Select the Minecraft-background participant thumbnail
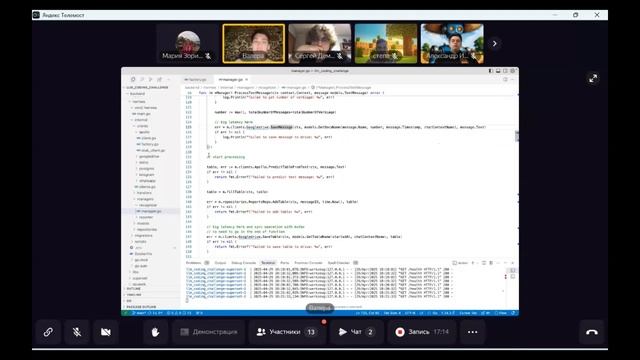The width and height of the screenshot is (640, 360). (x=386, y=44)
